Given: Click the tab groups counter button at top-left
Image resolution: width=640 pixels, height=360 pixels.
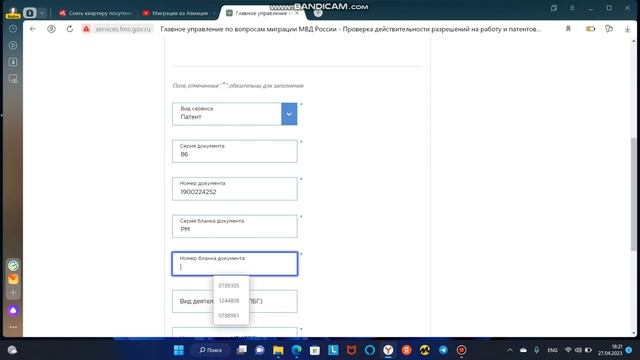Looking at the screenshot, I should pyautogui.click(x=30, y=13).
